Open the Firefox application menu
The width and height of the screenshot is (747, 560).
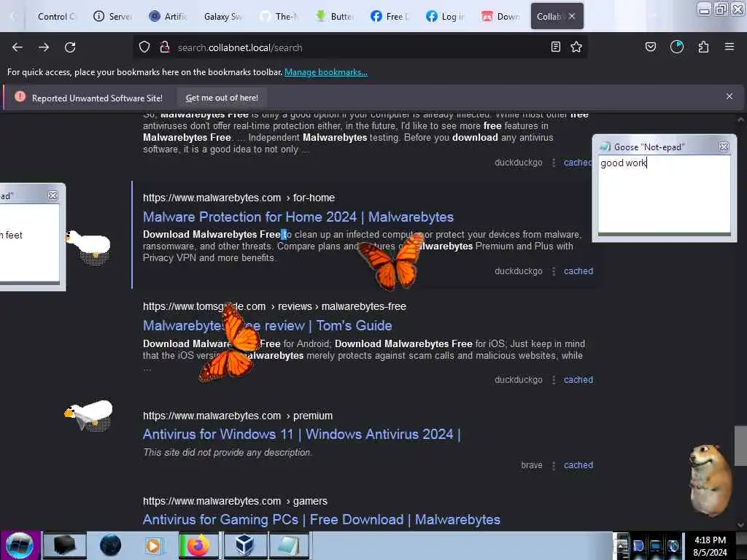pos(729,47)
